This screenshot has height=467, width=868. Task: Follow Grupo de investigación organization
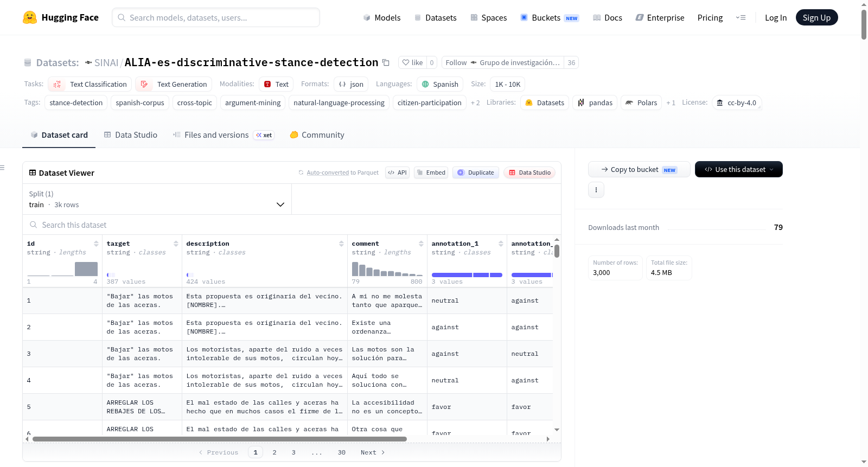tap(503, 62)
